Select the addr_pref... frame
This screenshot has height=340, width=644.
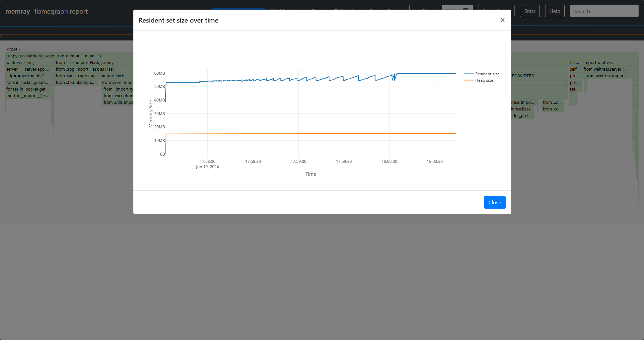[x=522, y=116]
